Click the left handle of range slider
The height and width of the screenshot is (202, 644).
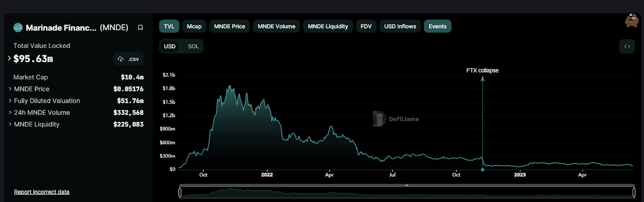click(180, 192)
